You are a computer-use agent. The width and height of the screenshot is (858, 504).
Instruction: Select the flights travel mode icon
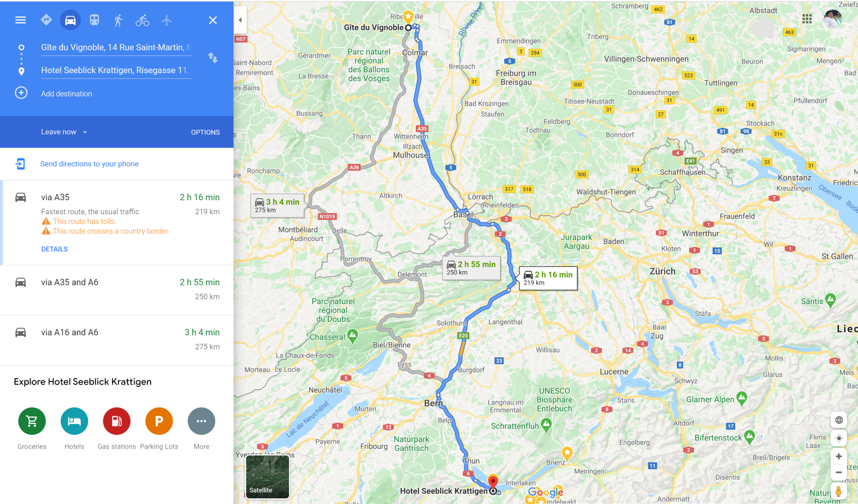[166, 20]
